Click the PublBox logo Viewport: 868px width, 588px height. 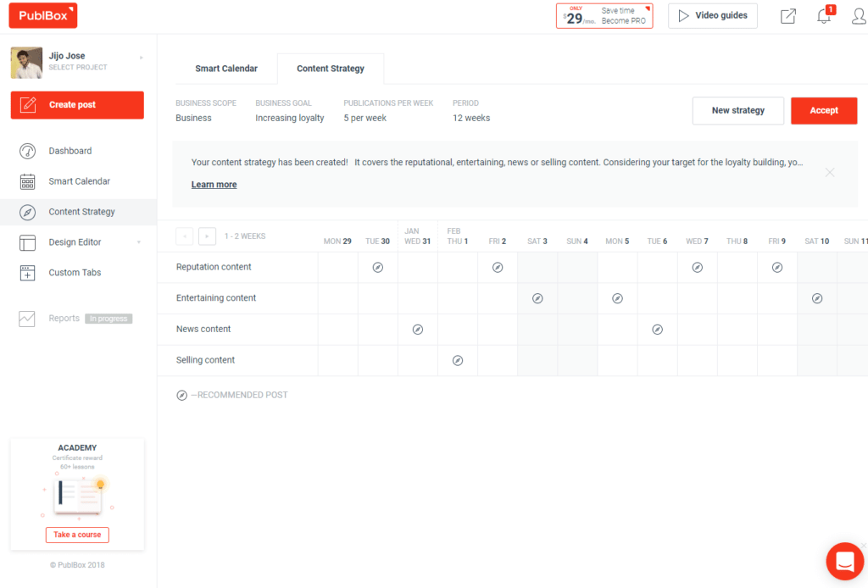[x=42, y=15]
